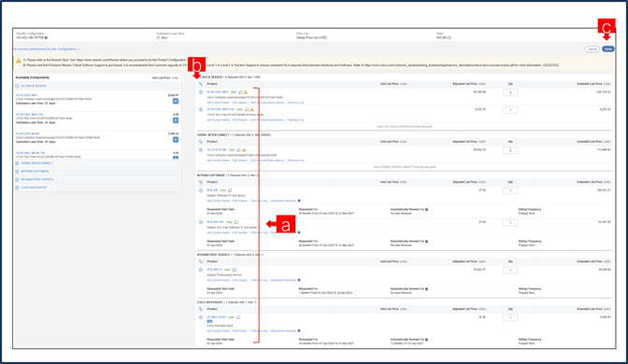The height and width of the screenshot is (364, 628).
Task: Expand selected HCIAF220C-M6S-FRE row circle icon
Action: [201, 109]
